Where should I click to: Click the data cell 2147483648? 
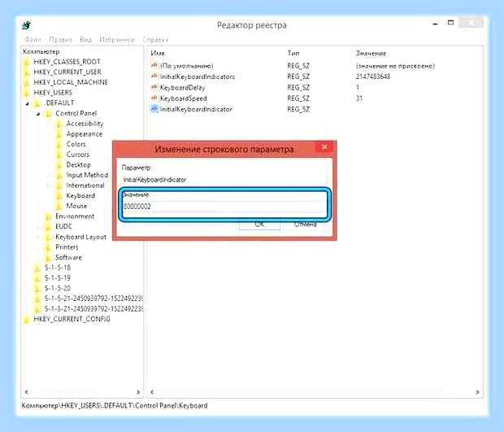click(x=373, y=76)
